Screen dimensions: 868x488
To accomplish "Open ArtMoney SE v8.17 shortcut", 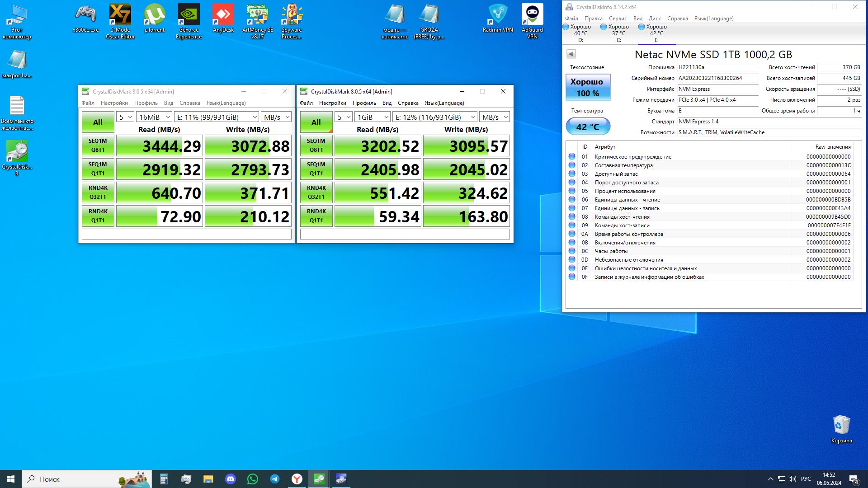I will click(258, 22).
